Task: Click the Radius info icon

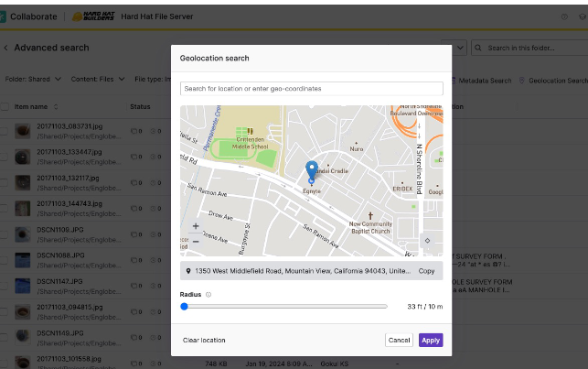Action: pos(208,295)
